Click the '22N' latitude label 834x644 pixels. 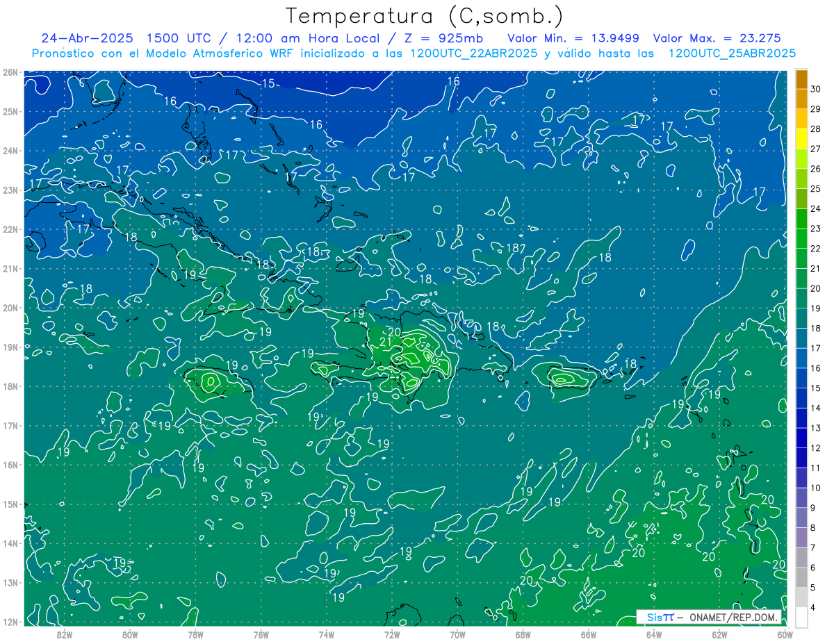tap(10, 229)
